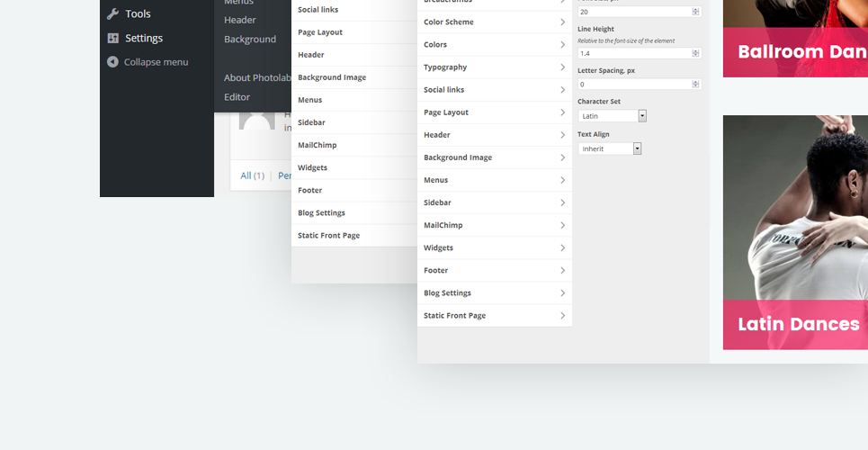Click the Letter Spacing spinner arrows
Image resolution: width=868 pixels, height=450 pixels.
tap(696, 85)
